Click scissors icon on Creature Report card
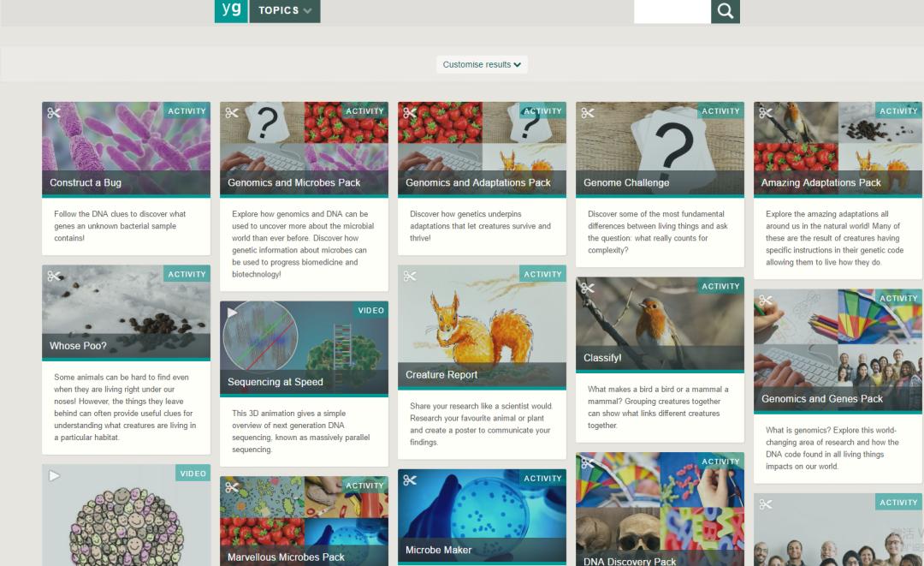The image size is (924, 566). tap(410, 276)
